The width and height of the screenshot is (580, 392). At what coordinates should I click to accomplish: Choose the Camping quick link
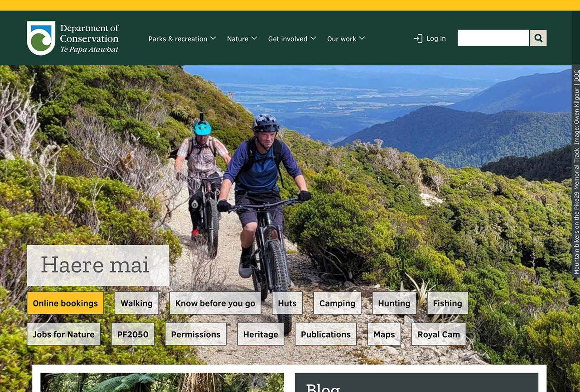337,303
